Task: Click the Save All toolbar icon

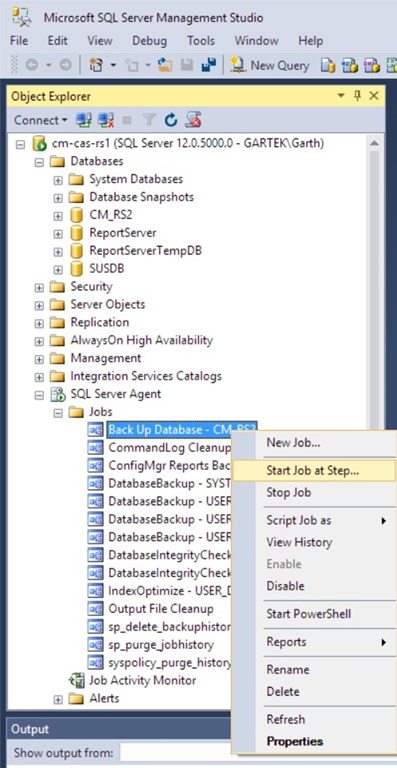Action: coord(209,65)
